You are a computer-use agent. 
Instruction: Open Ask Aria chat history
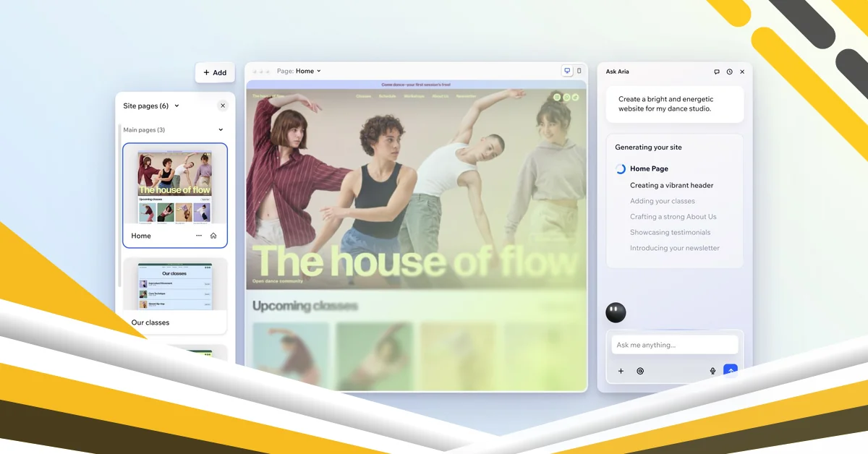[x=729, y=72]
